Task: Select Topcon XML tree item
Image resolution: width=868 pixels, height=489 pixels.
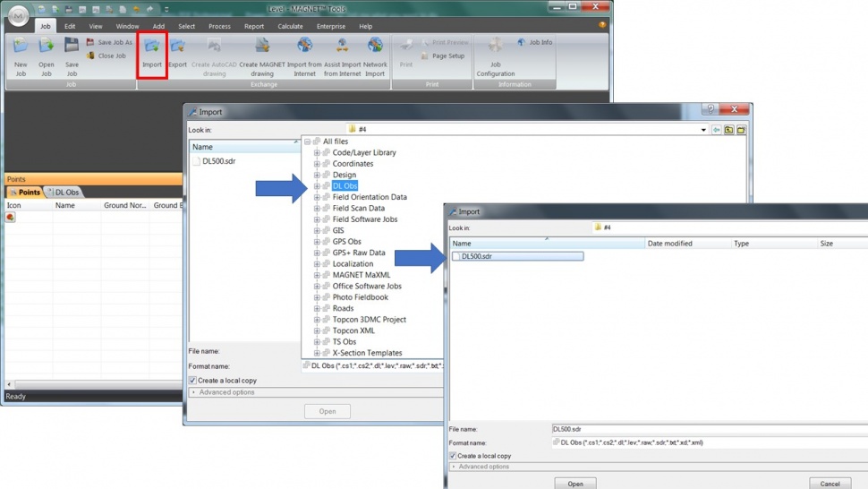Action: (x=353, y=330)
